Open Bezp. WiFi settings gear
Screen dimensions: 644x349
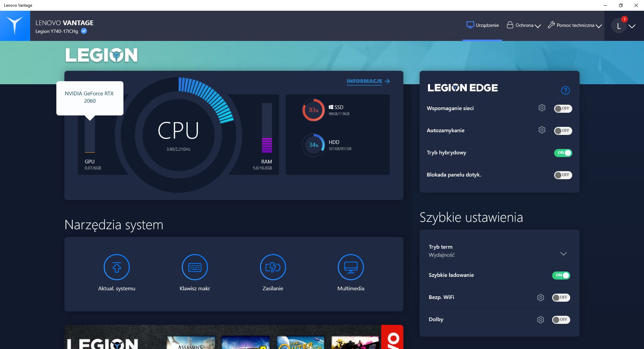pyautogui.click(x=540, y=297)
